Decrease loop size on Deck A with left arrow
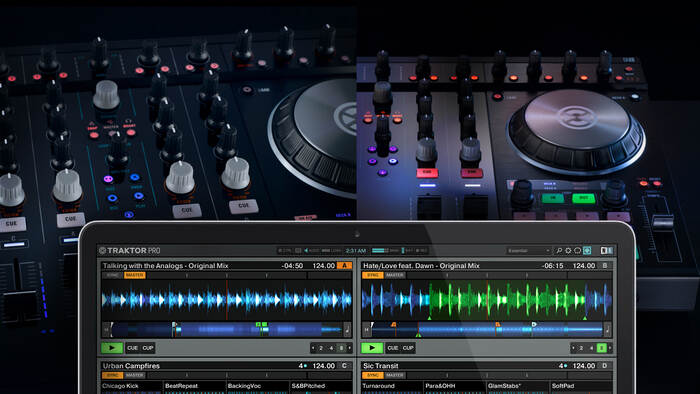The height and width of the screenshot is (394, 700). 313,348
